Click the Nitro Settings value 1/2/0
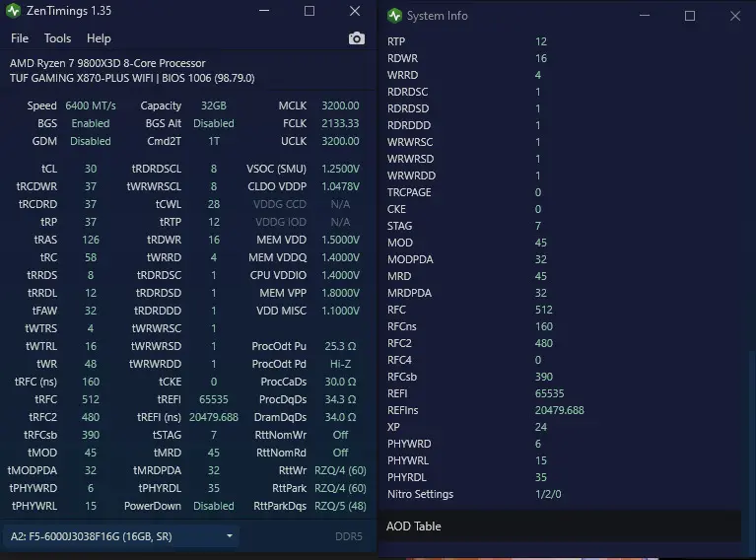The height and width of the screenshot is (560, 756). [x=548, y=494]
